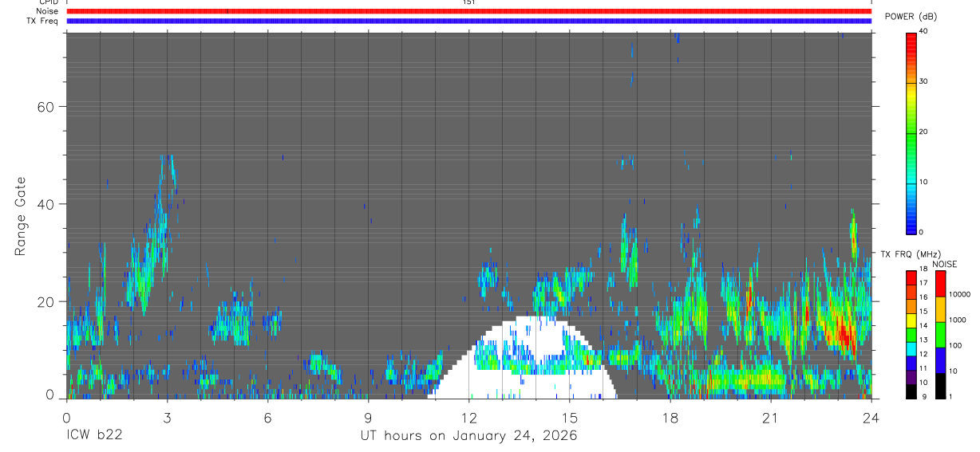980x452 pixels.
Task: Click the 'NOISE' legend title
Action: [x=945, y=264]
